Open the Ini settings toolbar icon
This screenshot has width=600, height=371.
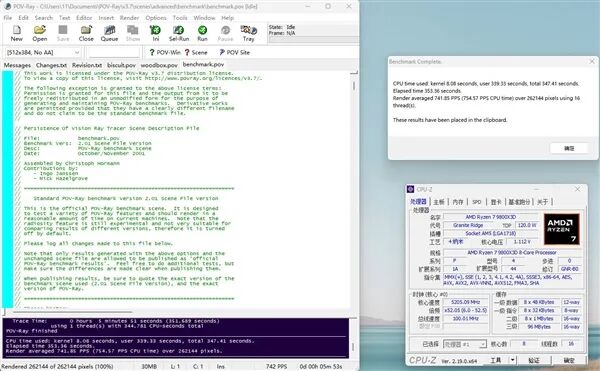point(156,33)
